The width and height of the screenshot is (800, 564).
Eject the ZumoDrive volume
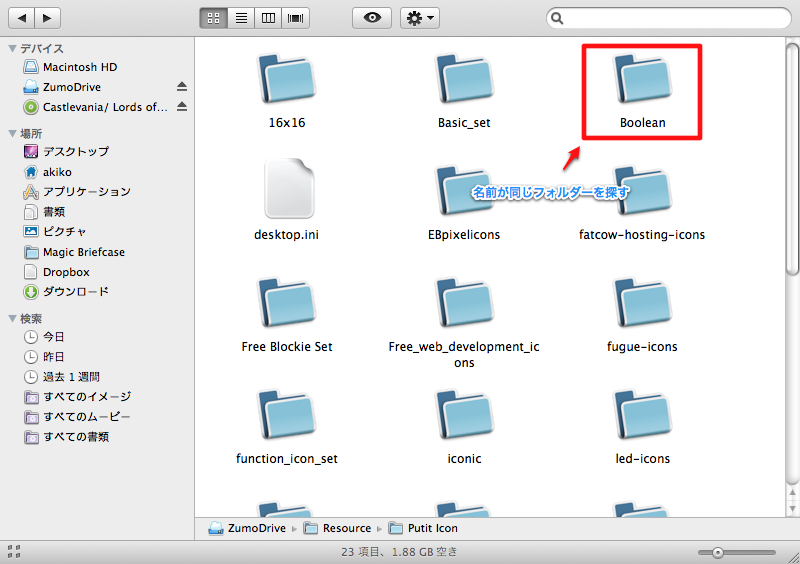click(x=182, y=86)
